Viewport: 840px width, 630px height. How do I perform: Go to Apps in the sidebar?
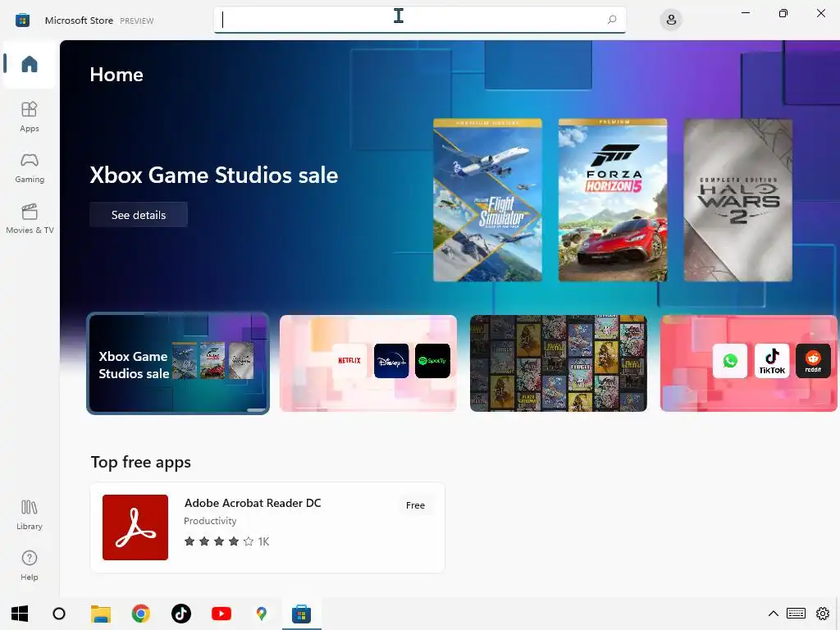pyautogui.click(x=30, y=116)
